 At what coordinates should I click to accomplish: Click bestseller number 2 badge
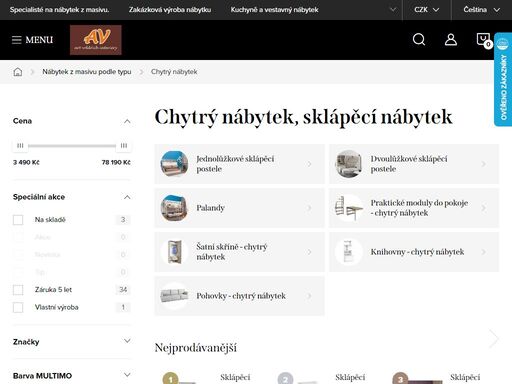coord(285,379)
